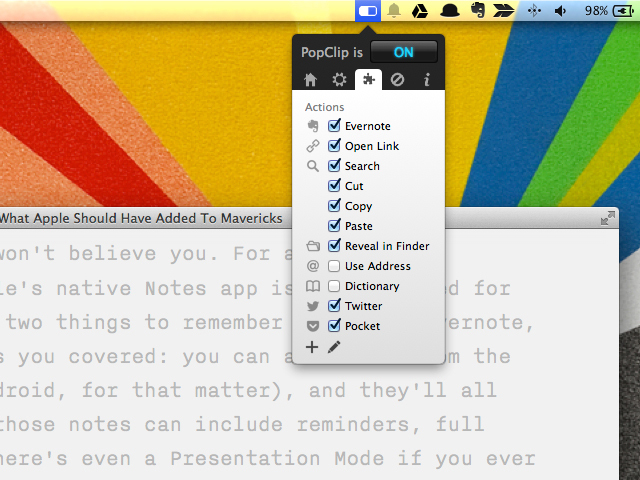Click the PopClip menu bar icon
This screenshot has width=640, height=480.
368,11
